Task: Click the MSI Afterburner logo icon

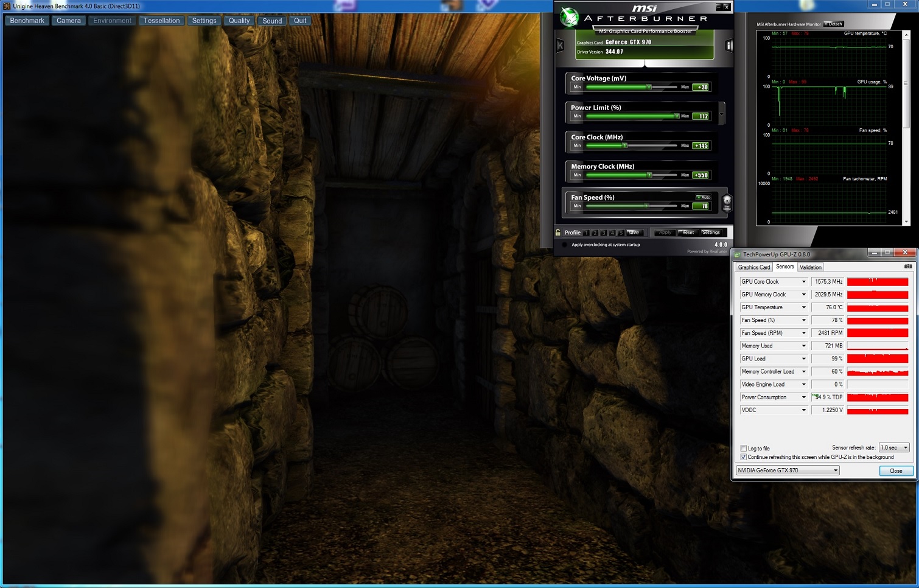Action: tap(569, 16)
